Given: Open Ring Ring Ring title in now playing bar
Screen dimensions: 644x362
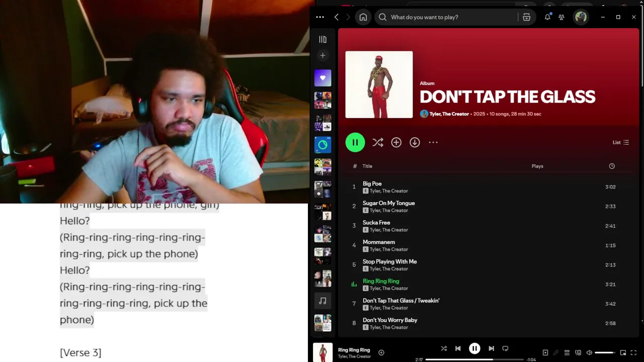Looking at the screenshot, I should (x=354, y=350).
